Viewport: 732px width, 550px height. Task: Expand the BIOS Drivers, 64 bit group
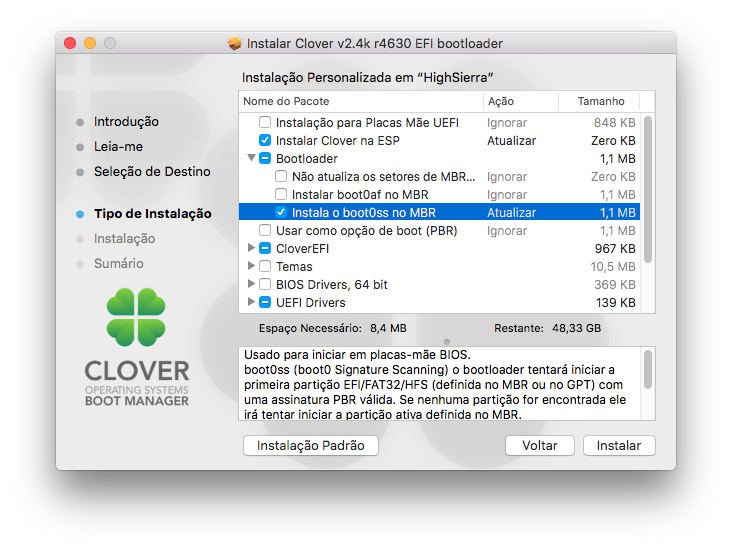point(251,285)
